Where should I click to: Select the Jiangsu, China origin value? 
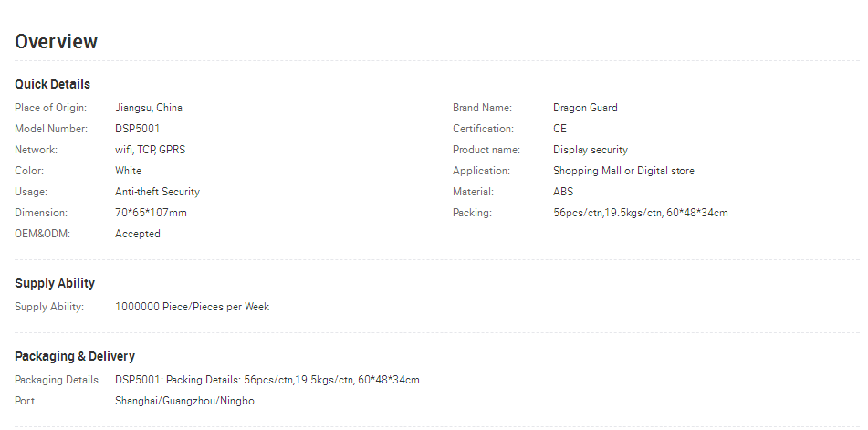(149, 108)
